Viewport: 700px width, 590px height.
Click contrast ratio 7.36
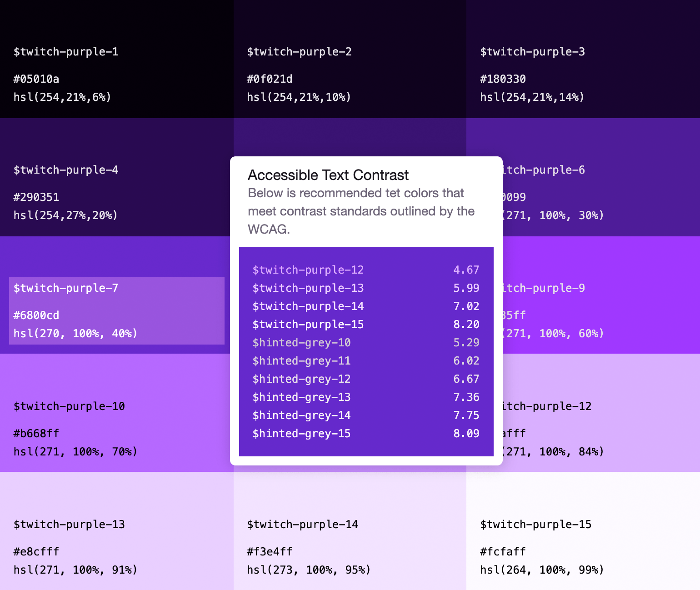click(466, 397)
